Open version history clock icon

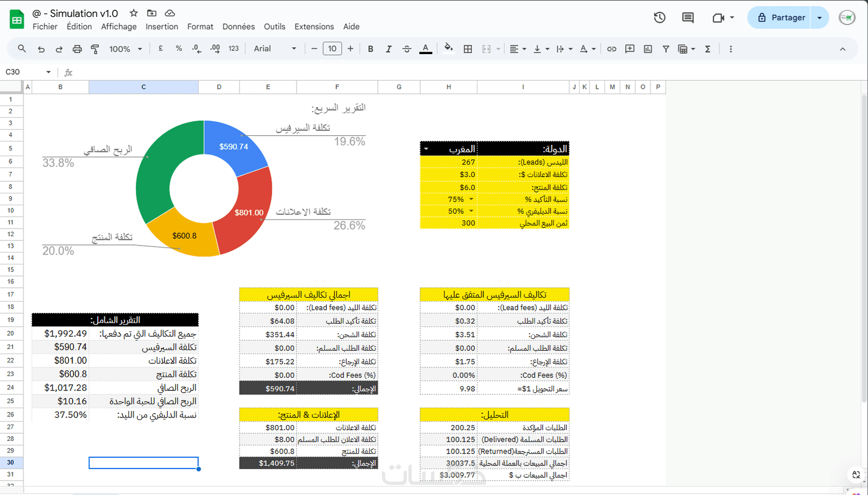point(660,18)
